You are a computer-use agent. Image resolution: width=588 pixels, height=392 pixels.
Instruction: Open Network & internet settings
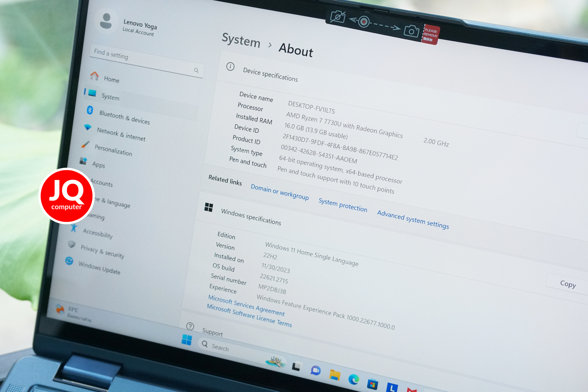(x=121, y=134)
